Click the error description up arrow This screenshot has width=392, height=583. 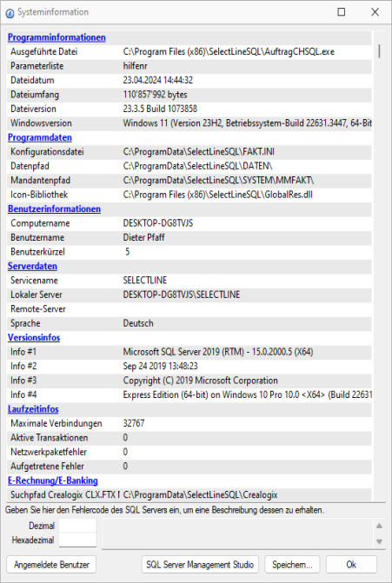[x=379, y=526]
